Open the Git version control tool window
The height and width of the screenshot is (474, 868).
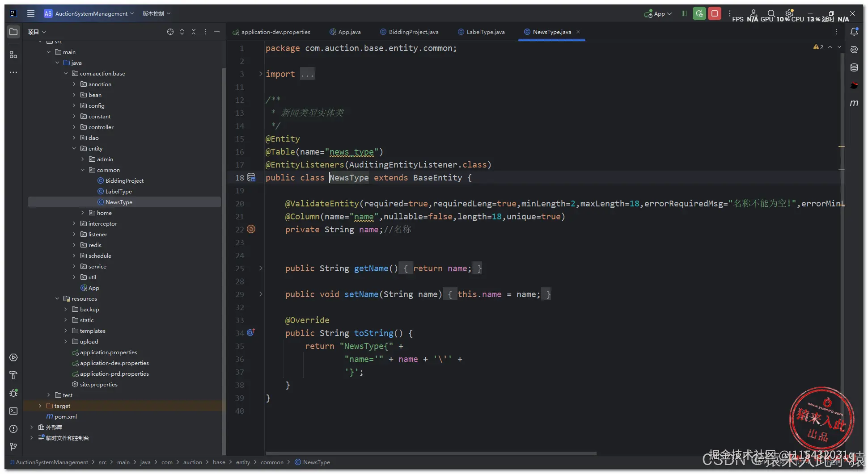point(13,447)
